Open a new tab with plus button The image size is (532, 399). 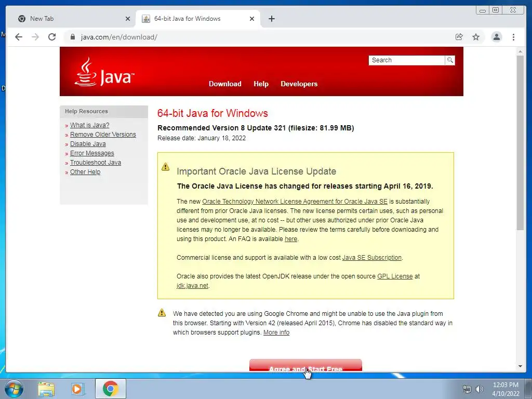point(271,19)
